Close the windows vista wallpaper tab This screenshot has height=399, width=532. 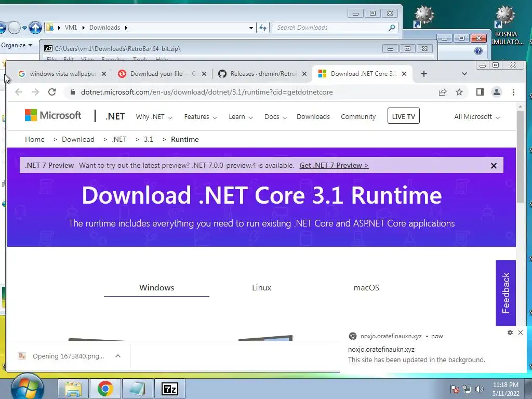click(x=104, y=74)
